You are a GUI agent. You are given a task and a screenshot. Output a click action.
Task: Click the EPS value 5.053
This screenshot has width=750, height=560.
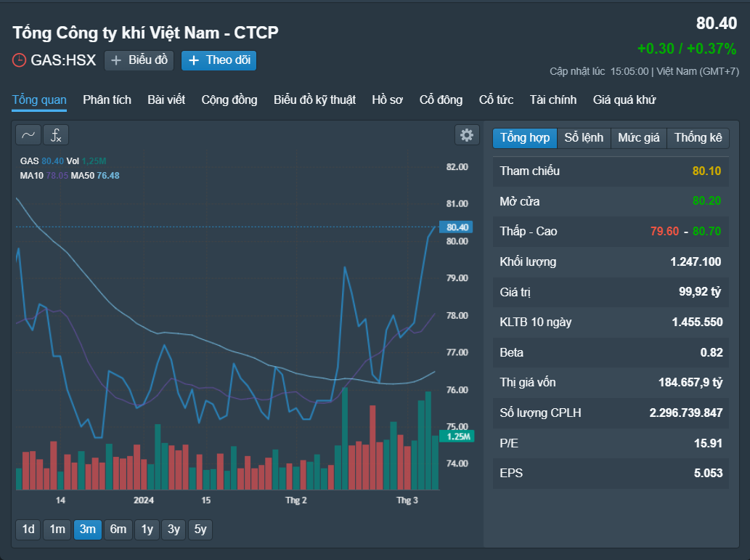pyautogui.click(x=708, y=474)
